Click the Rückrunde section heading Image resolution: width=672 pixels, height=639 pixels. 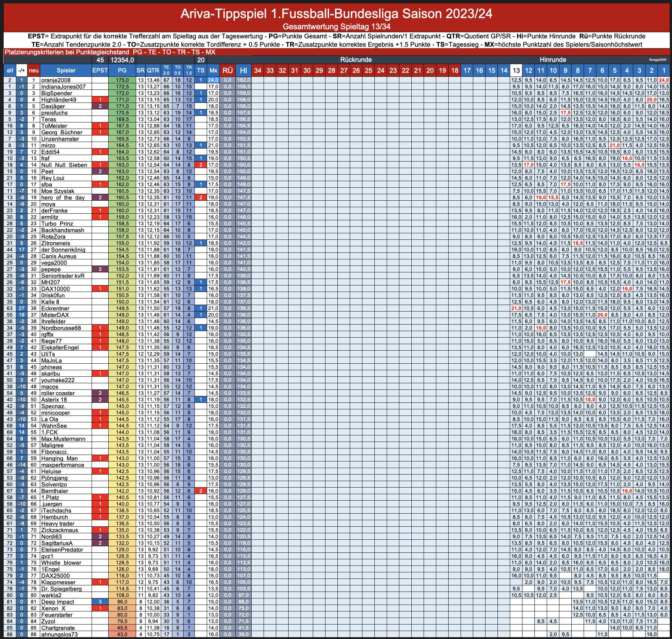[x=356, y=60]
